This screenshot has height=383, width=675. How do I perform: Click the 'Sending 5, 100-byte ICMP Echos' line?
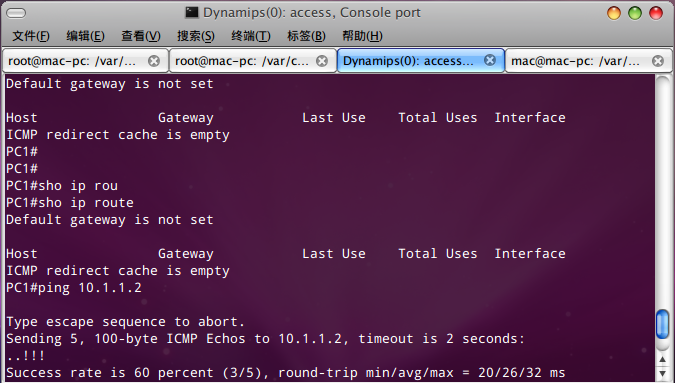click(265, 339)
